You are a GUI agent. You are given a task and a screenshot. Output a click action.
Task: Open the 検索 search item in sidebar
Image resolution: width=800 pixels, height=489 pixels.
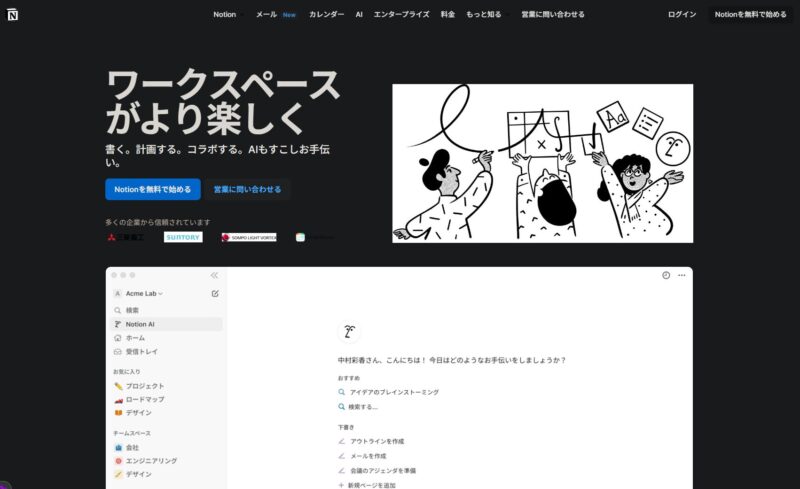[166, 310]
